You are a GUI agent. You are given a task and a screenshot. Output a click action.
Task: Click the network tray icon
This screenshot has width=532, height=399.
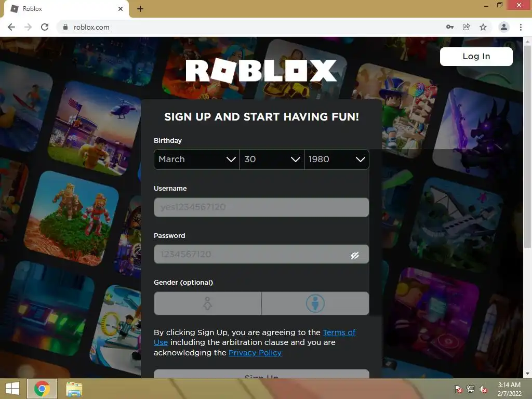coord(471,389)
